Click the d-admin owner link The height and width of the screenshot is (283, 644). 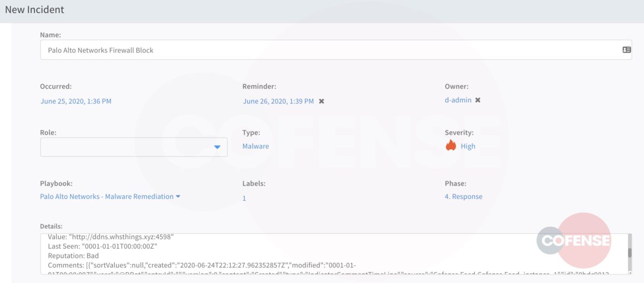pos(458,100)
